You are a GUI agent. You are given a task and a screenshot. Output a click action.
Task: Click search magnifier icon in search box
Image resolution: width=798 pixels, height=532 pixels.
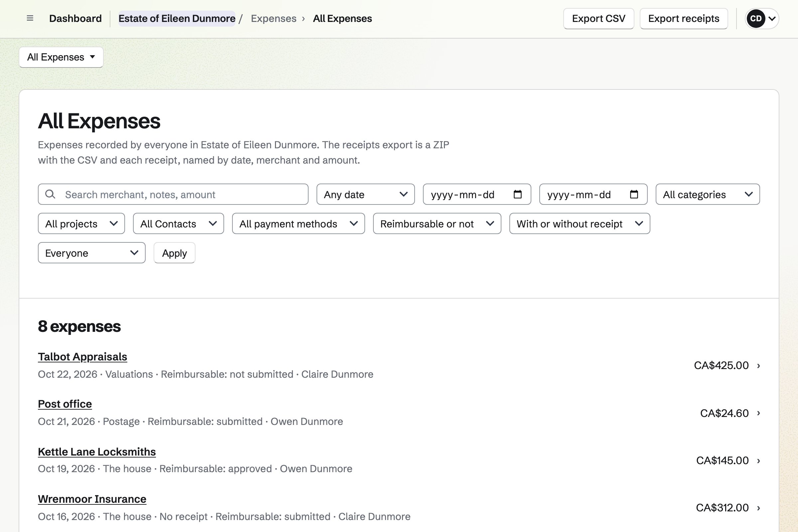(50, 195)
